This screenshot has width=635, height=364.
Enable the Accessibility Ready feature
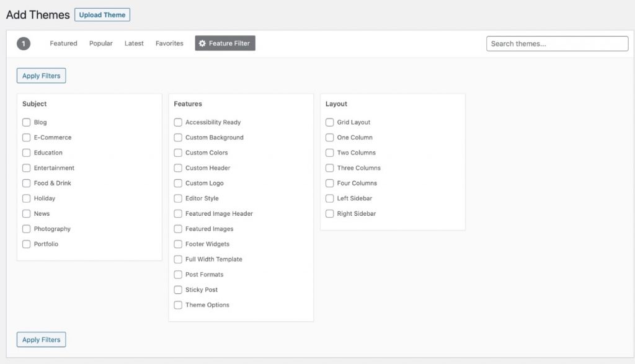[178, 122]
